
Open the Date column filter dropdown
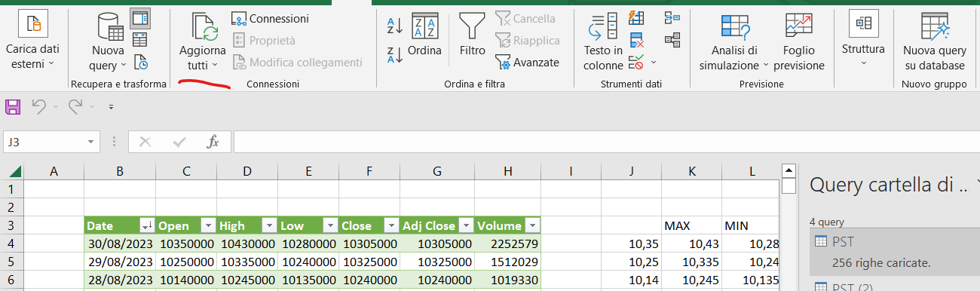point(146,225)
